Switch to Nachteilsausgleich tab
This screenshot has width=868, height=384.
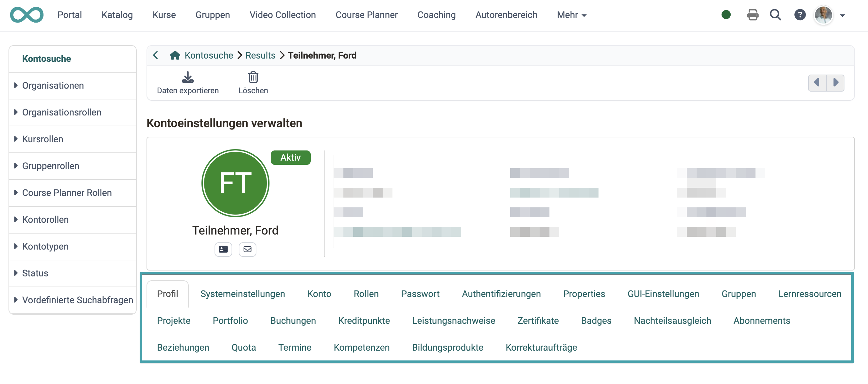pyautogui.click(x=672, y=321)
